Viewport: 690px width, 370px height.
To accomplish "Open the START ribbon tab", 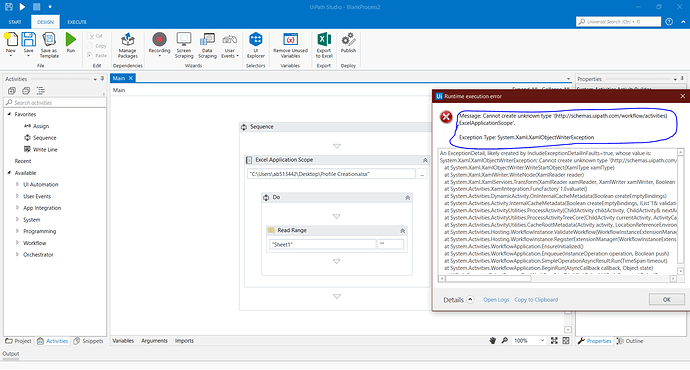I will (x=15, y=22).
